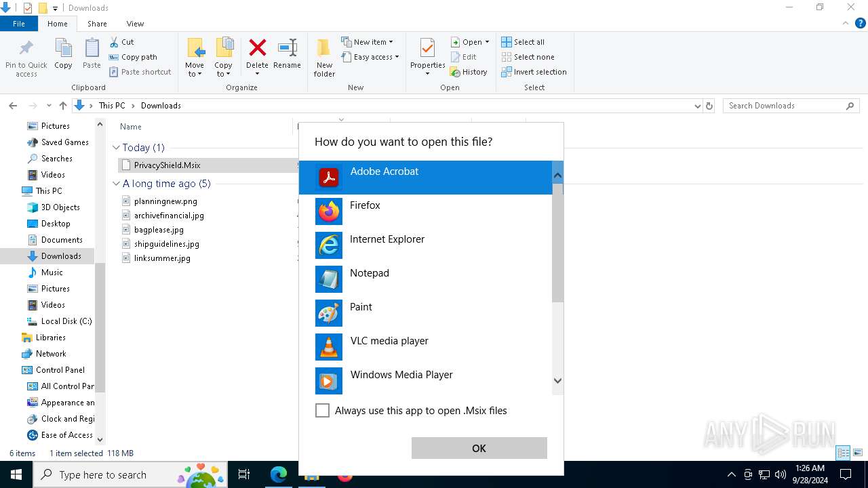This screenshot has width=868, height=488.
Task: Choose Notepad in the app list
Action: [x=425, y=279]
